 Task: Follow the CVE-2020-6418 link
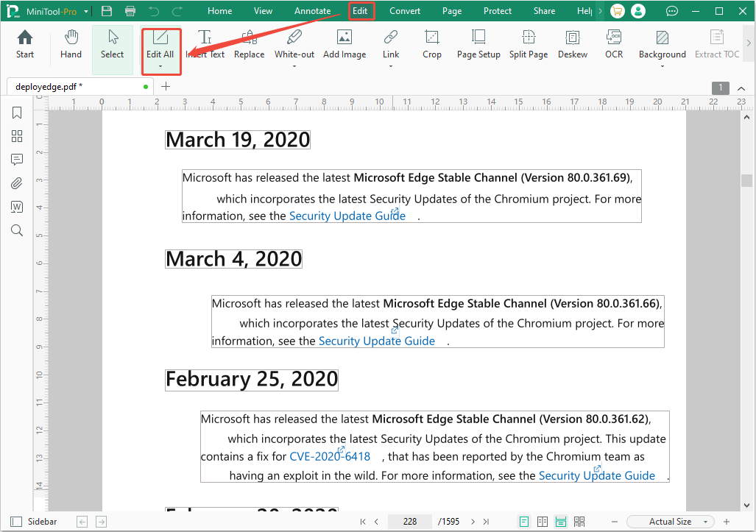(x=330, y=456)
